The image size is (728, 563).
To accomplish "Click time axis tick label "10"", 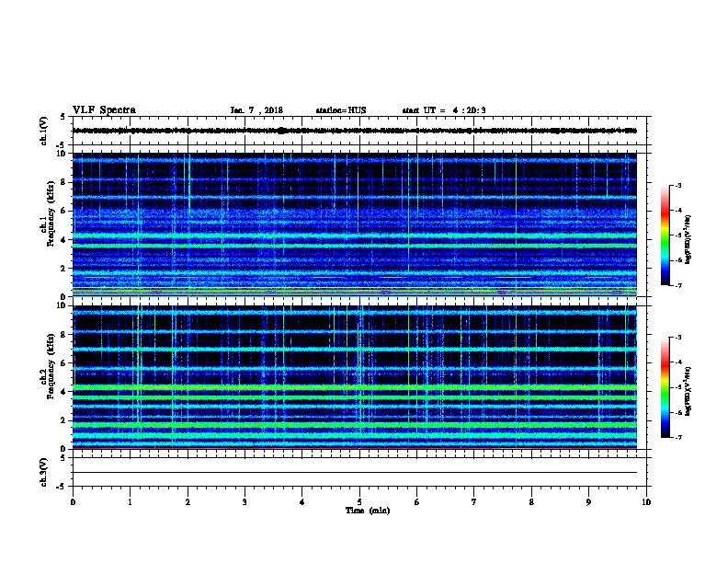I will (646, 502).
